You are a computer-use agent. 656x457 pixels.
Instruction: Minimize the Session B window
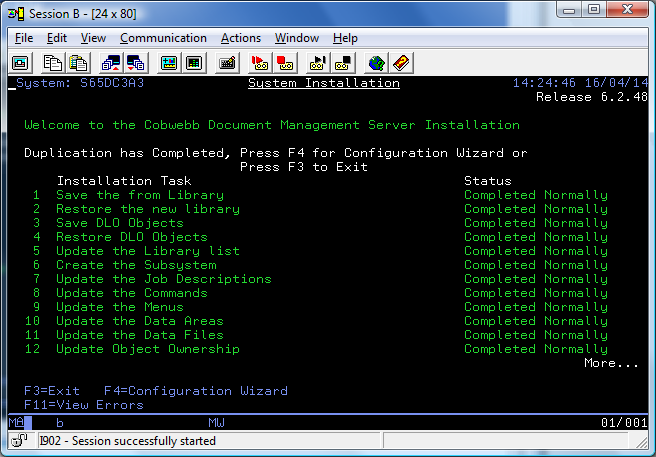569,9
